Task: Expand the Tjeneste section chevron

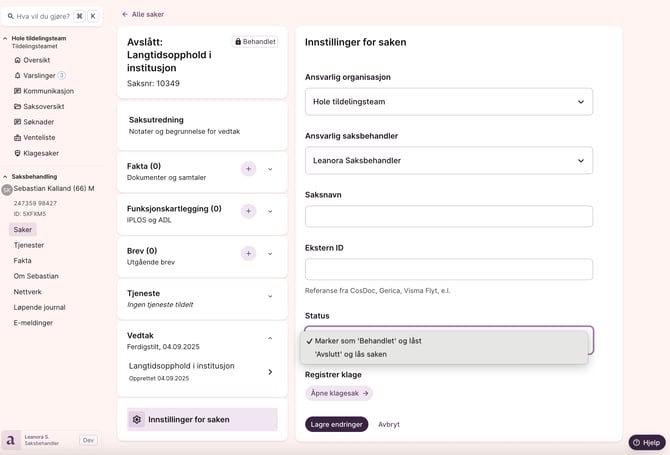Action: pos(270,296)
